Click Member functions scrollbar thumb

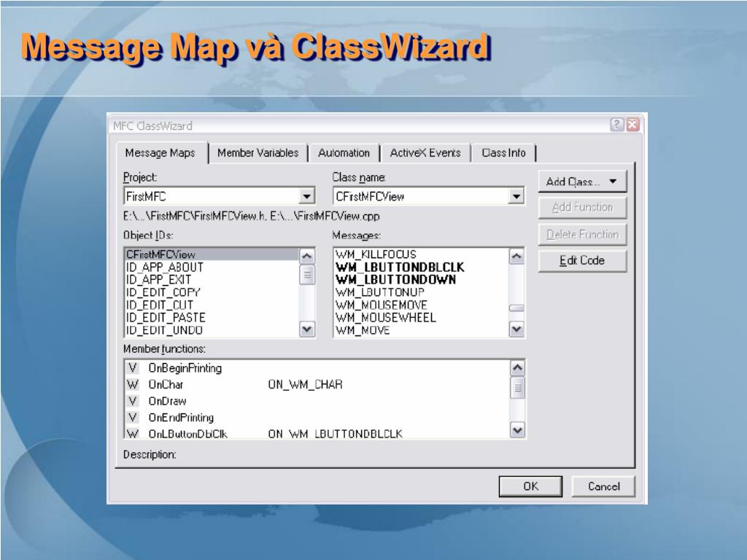tap(517, 388)
